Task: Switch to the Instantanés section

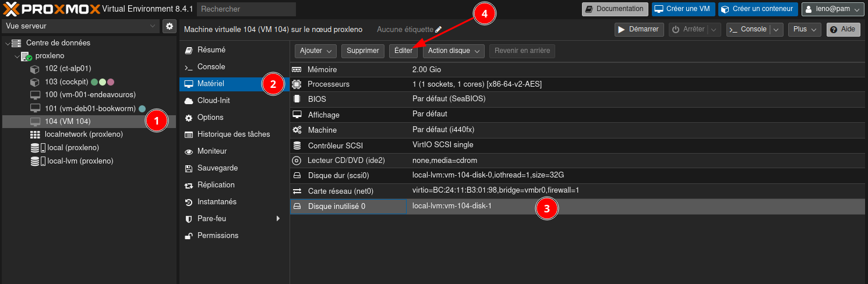Action: (217, 202)
